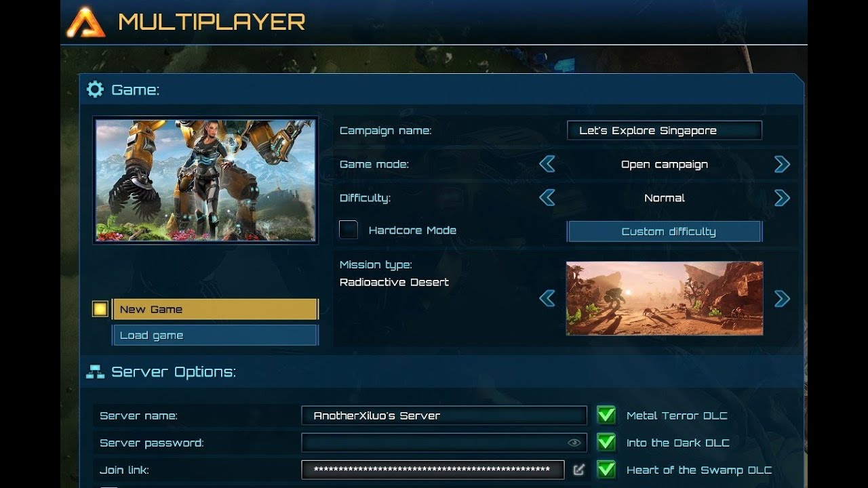
Task: Click the orange game logo beside Multiplayer
Action: coord(85,22)
